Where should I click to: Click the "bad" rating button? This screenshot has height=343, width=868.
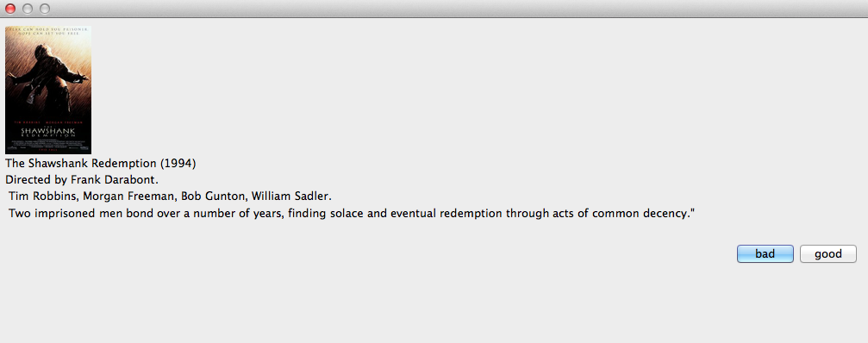[765, 254]
